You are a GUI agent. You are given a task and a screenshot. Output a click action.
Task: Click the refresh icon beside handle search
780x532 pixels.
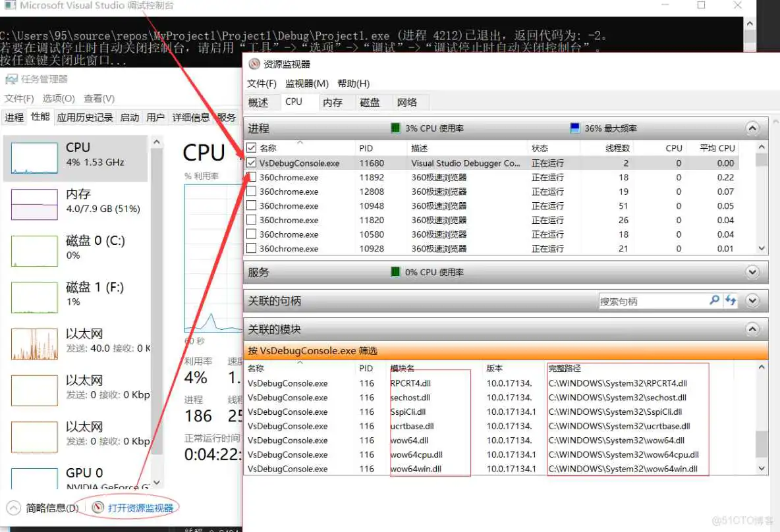coord(731,300)
